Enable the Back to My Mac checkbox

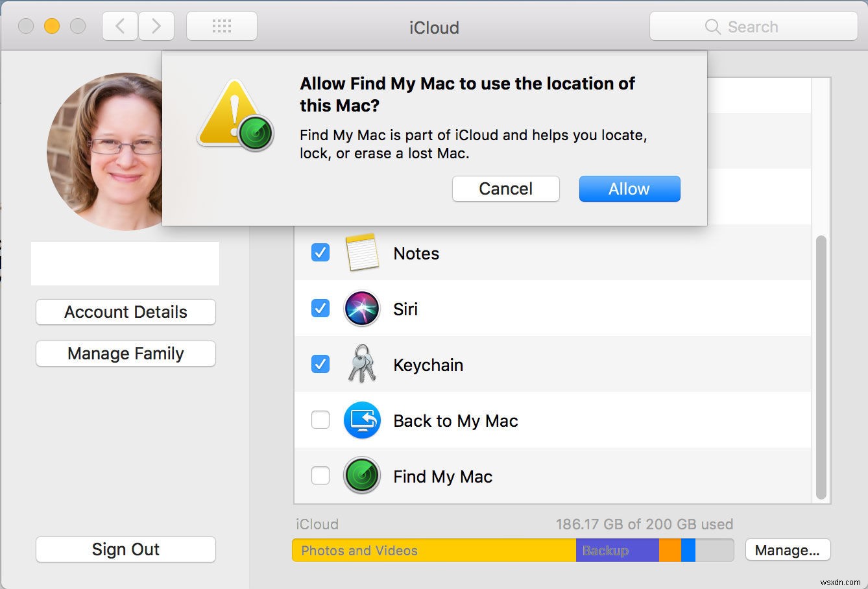coord(320,420)
